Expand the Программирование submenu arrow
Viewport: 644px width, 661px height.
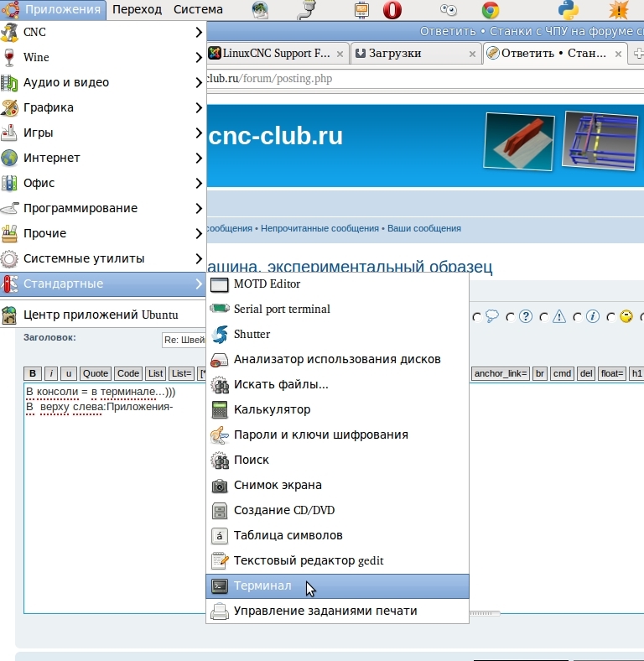pyautogui.click(x=199, y=209)
